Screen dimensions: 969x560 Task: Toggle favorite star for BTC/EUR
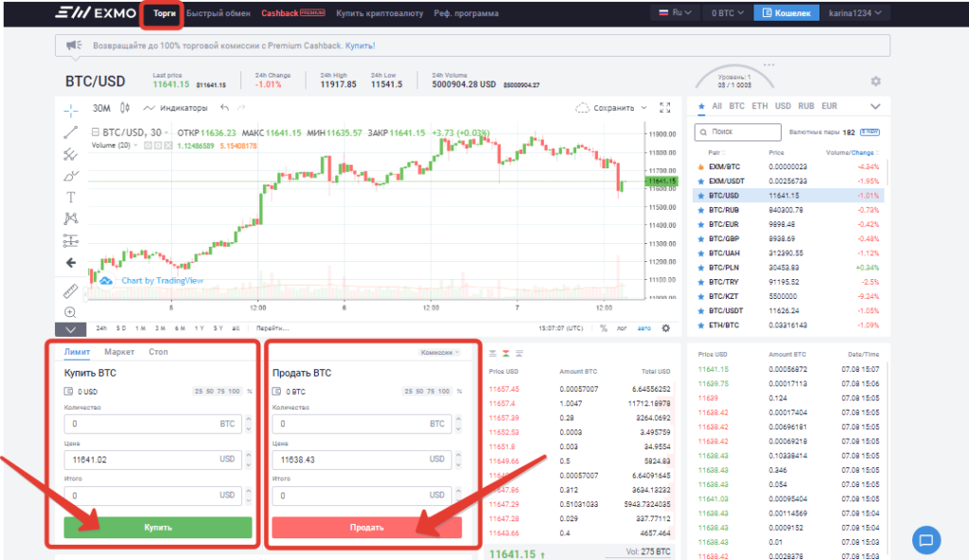(701, 224)
